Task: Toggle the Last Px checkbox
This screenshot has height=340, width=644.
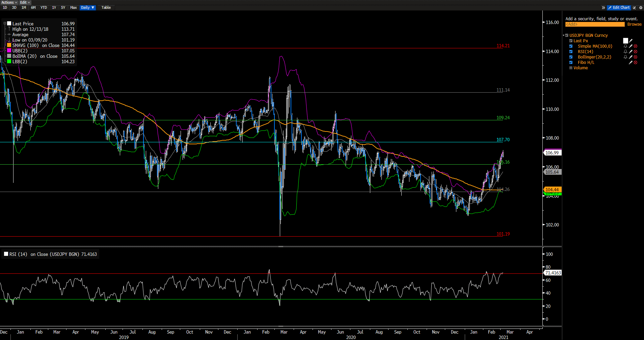Action: click(571, 41)
